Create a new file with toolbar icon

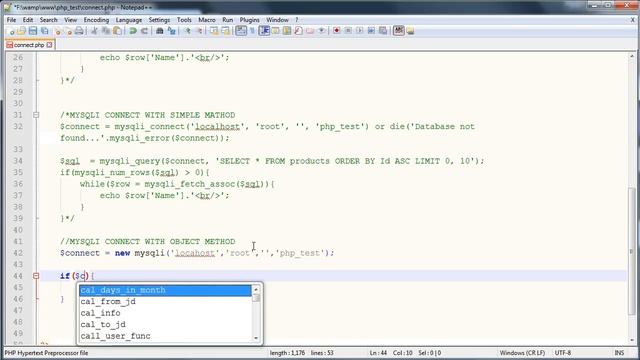click(x=11, y=31)
